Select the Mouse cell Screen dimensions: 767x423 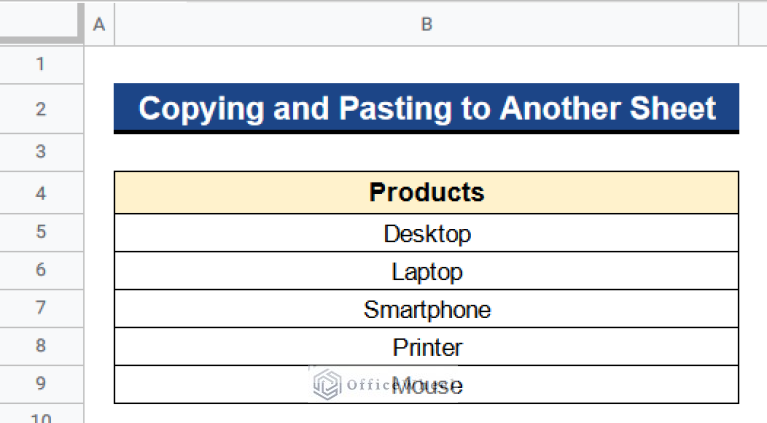point(426,385)
